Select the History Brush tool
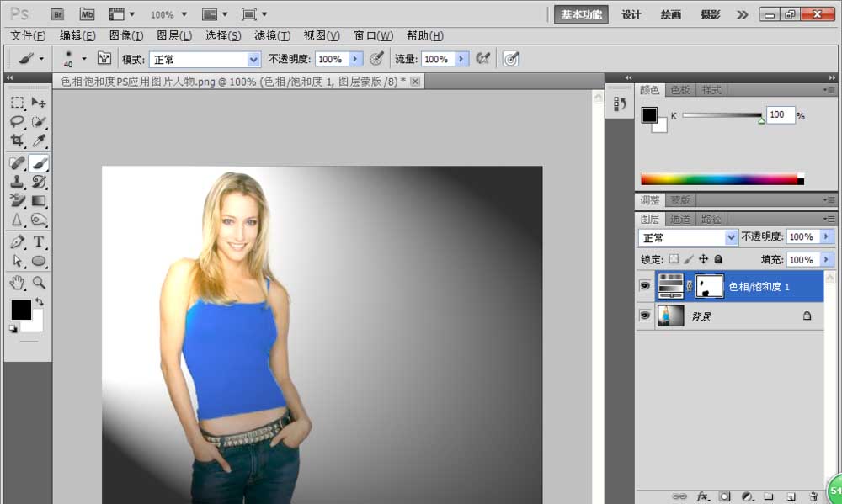 39,182
